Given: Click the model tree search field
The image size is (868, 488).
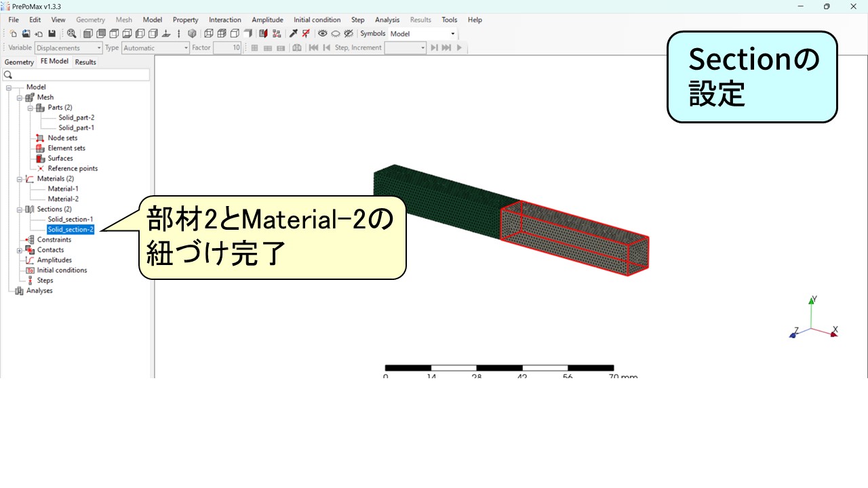Looking at the screenshot, I should tap(75, 75).
